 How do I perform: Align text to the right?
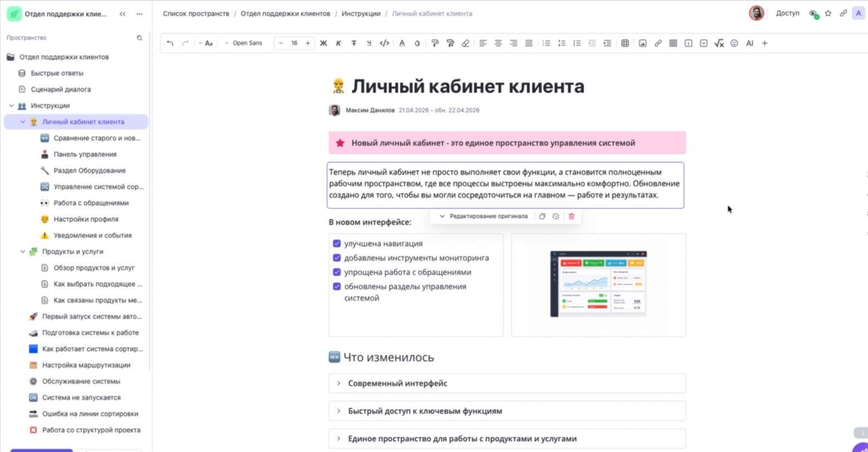514,43
